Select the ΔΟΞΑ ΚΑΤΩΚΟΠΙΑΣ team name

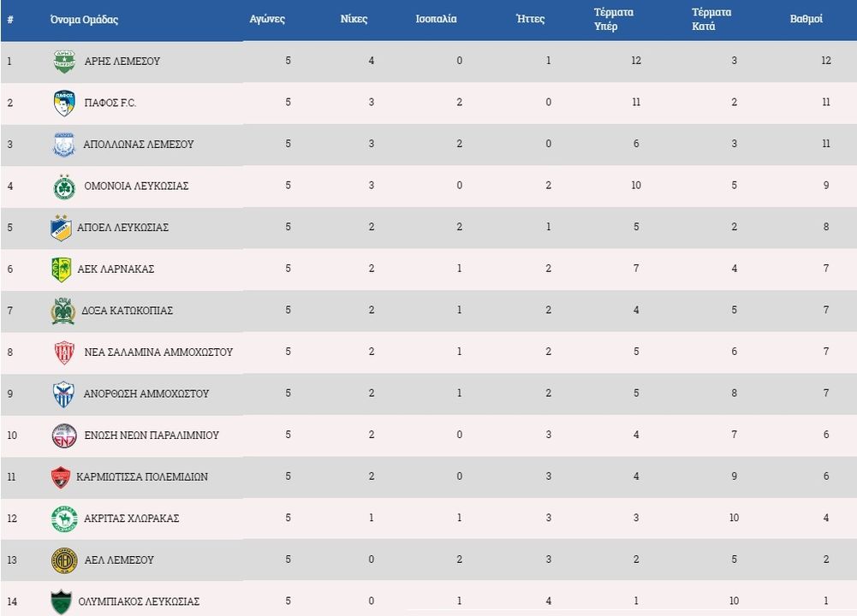coord(127,311)
